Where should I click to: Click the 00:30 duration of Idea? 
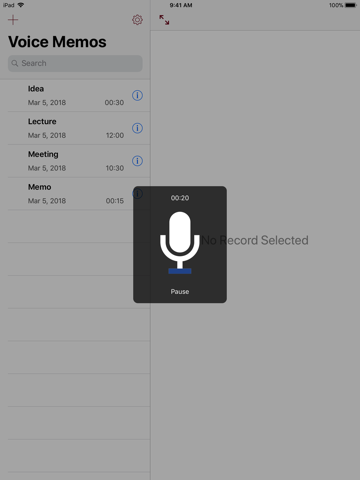point(114,103)
